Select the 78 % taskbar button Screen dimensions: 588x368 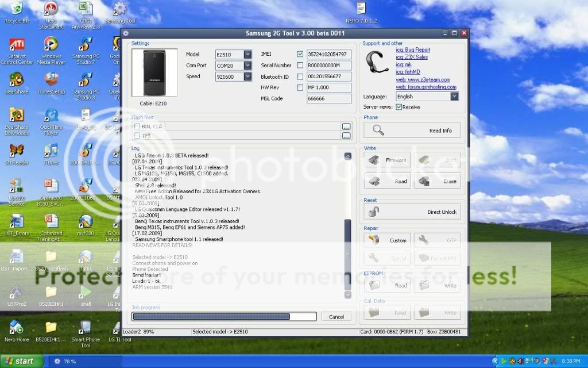[x=85, y=361]
